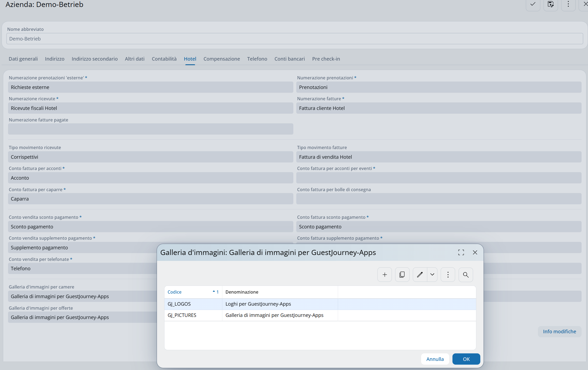Click the pencil edit icon in dialog
The width and height of the screenshot is (588, 370).
(x=420, y=275)
